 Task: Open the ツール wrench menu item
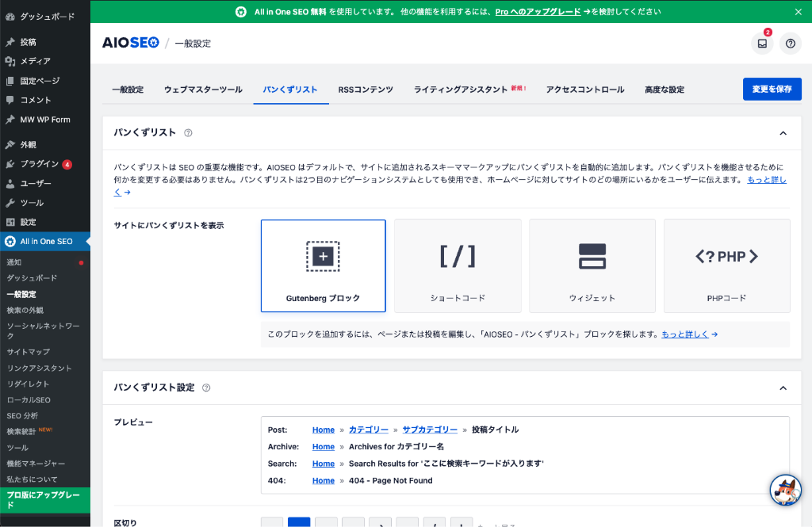point(45,203)
